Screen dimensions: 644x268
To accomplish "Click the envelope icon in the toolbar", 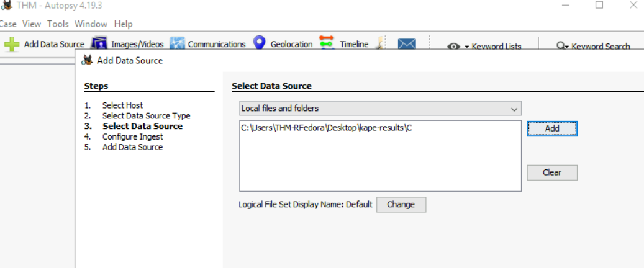I will point(407,44).
